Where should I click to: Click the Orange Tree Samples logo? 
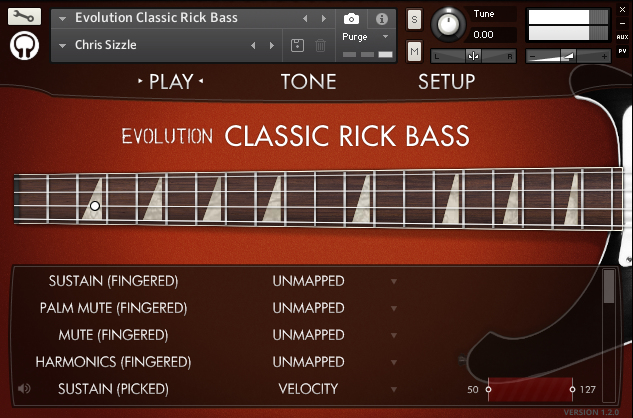tap(24, 46)
